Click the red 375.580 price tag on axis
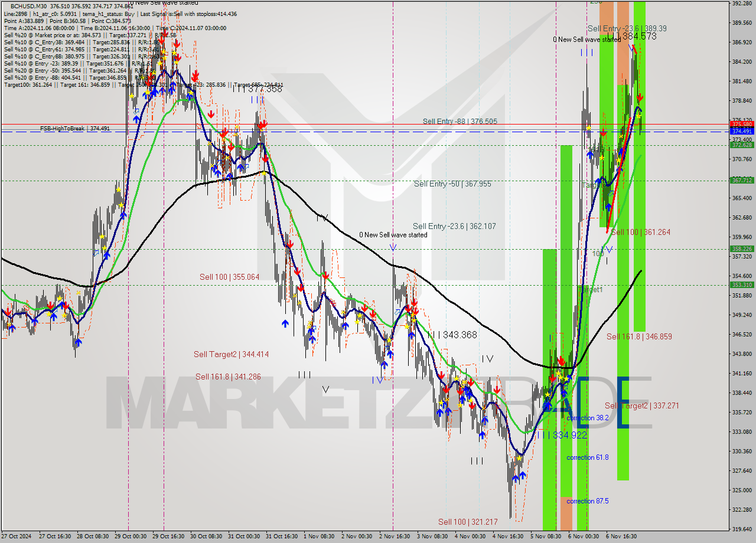 742,125
